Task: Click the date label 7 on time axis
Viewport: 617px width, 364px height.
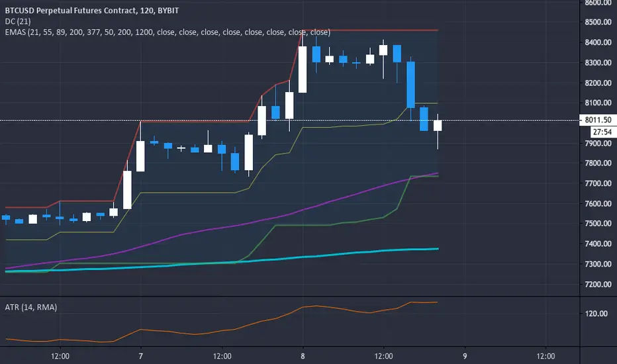Action: tap(141, 356)
